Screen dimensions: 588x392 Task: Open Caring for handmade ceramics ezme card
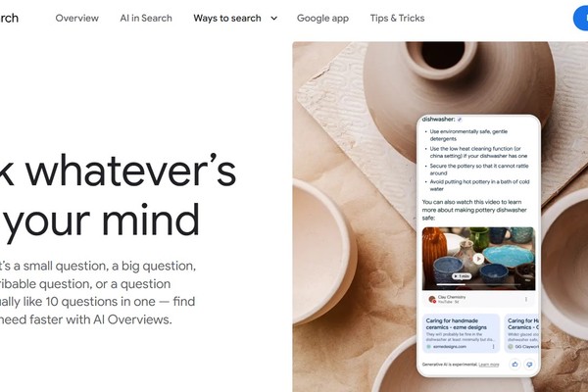461,333
